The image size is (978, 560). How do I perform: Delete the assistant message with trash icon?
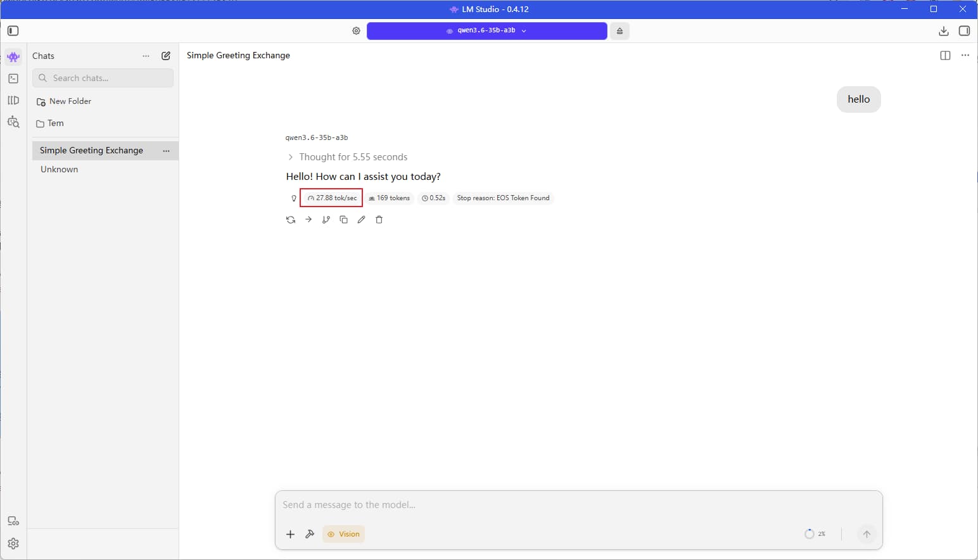point(379,220)
